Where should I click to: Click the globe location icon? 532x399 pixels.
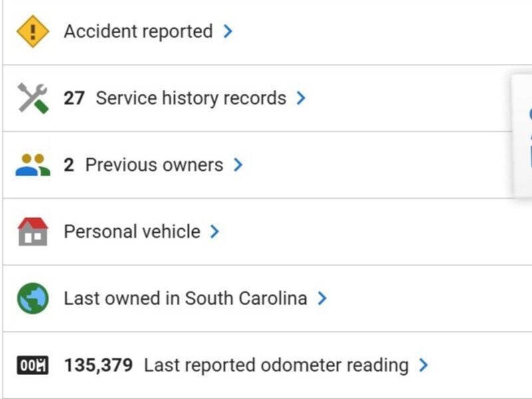pyautogui.click(x=33, y=299)
